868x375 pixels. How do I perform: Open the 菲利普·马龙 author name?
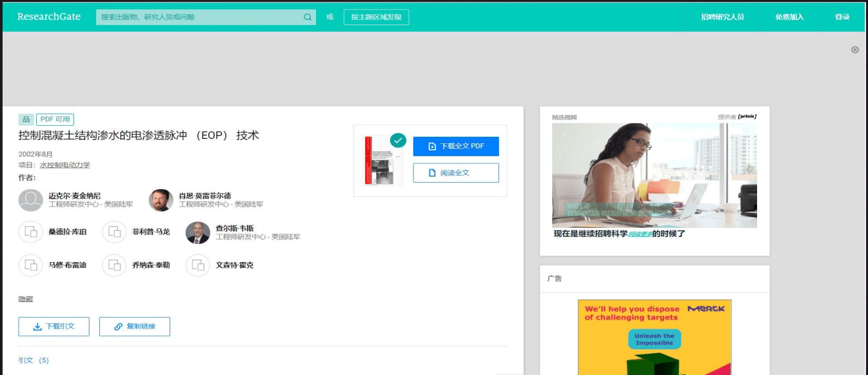coord(151,232)
